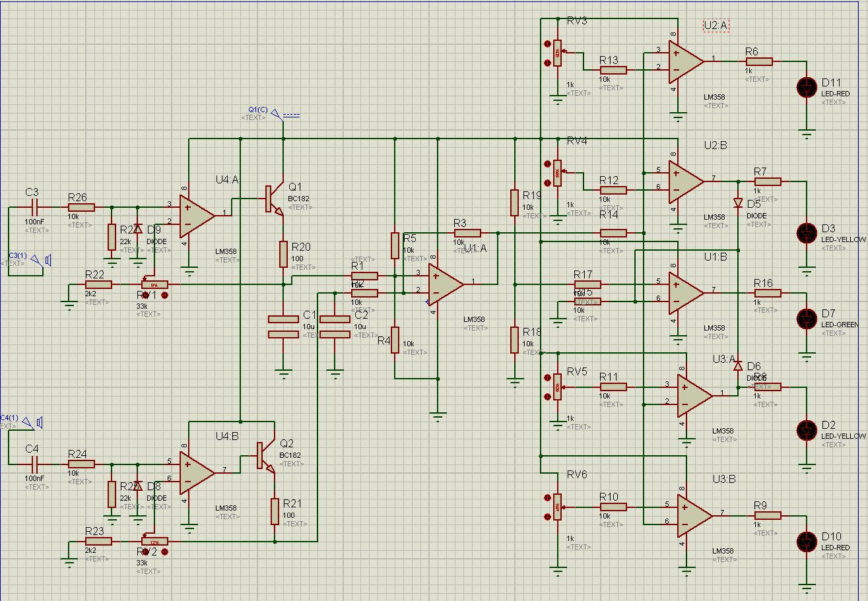Screen dimensions: 868x601
Task: Select resistor R24 10k
Action: tap(81, 464)
